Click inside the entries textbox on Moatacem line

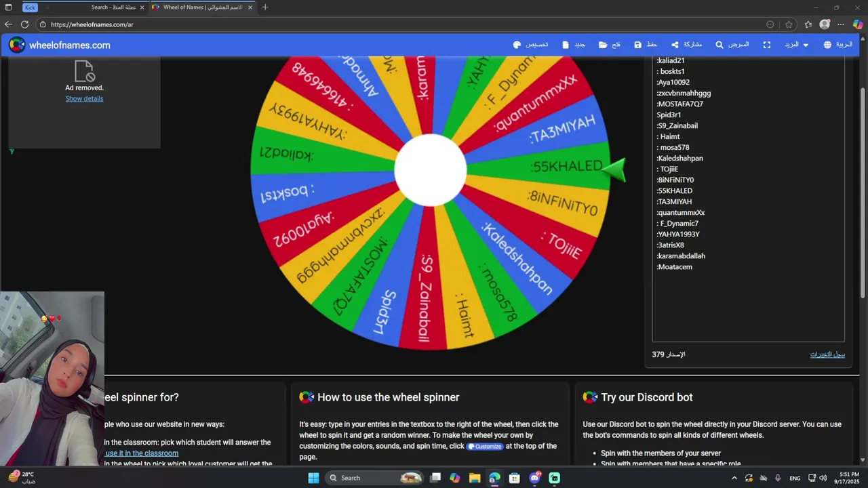click(675, 267)
